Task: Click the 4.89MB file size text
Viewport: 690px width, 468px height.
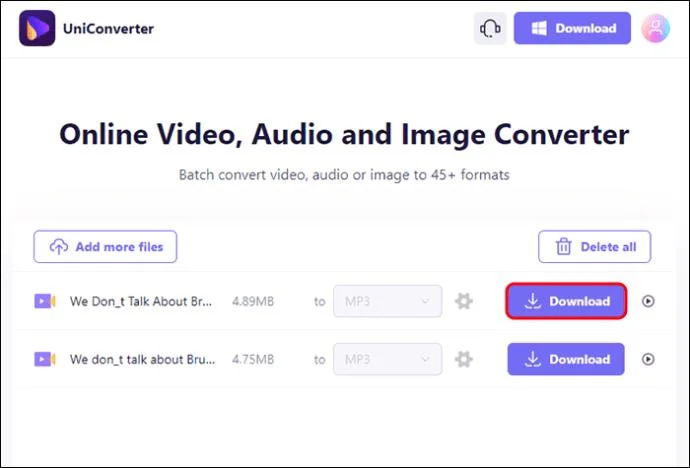Action: [253, 302]
